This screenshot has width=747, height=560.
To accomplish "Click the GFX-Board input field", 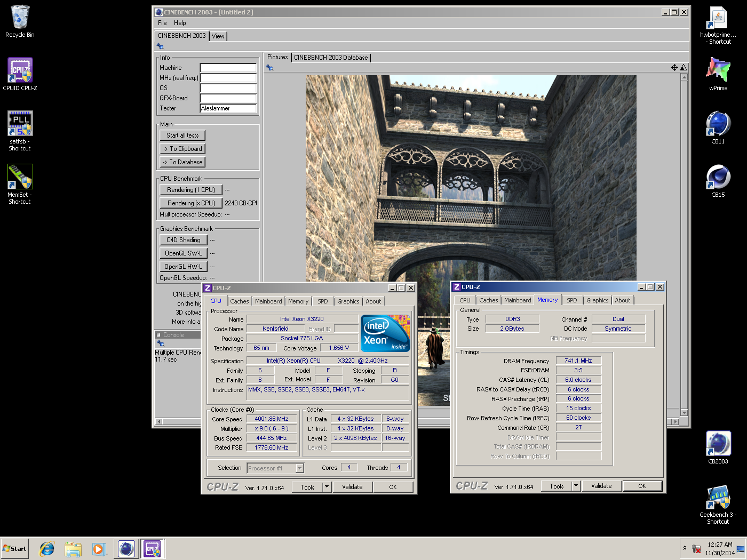I will (228, 98).
